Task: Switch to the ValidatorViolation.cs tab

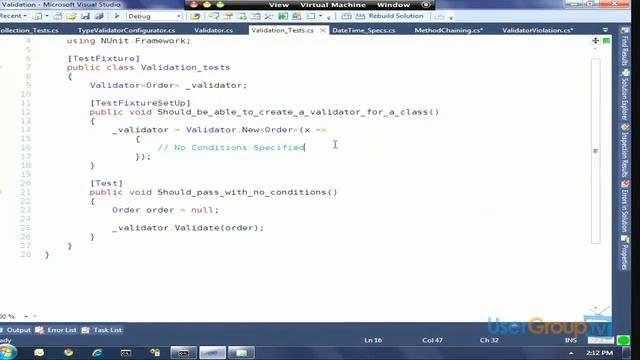Action: (x=538, y=30)
